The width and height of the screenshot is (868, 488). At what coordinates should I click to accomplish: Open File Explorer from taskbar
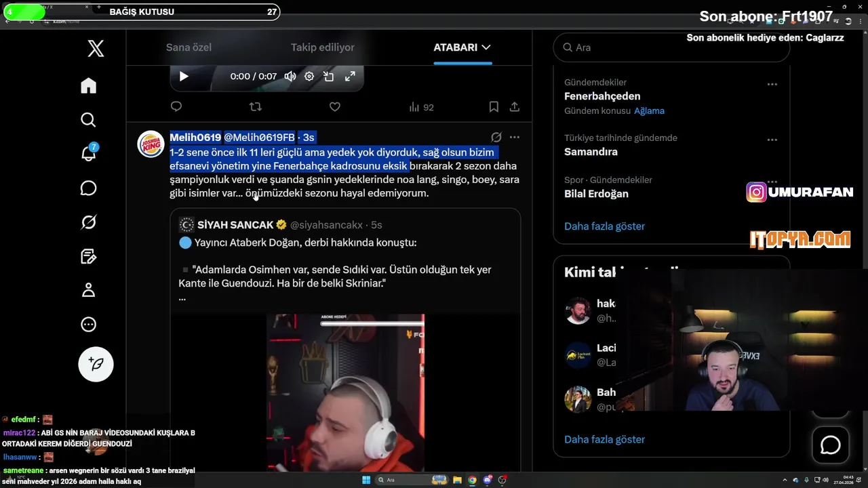[x=458, y=480]
